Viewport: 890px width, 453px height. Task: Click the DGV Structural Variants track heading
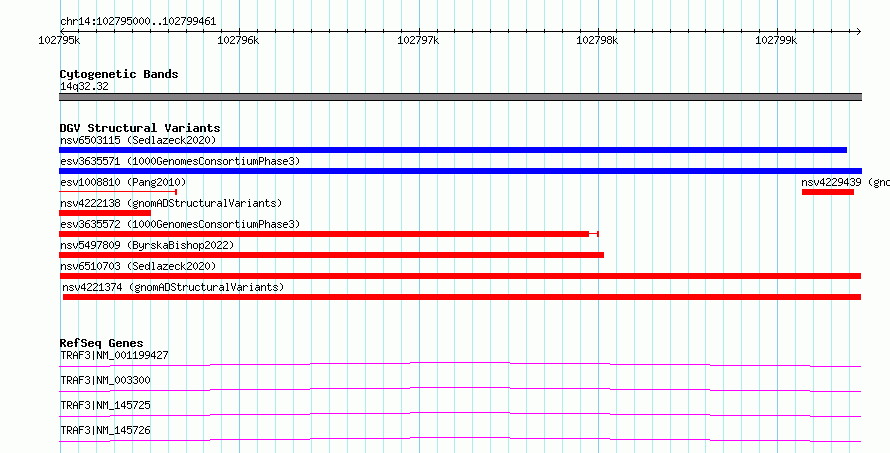(x=140, y=128)
